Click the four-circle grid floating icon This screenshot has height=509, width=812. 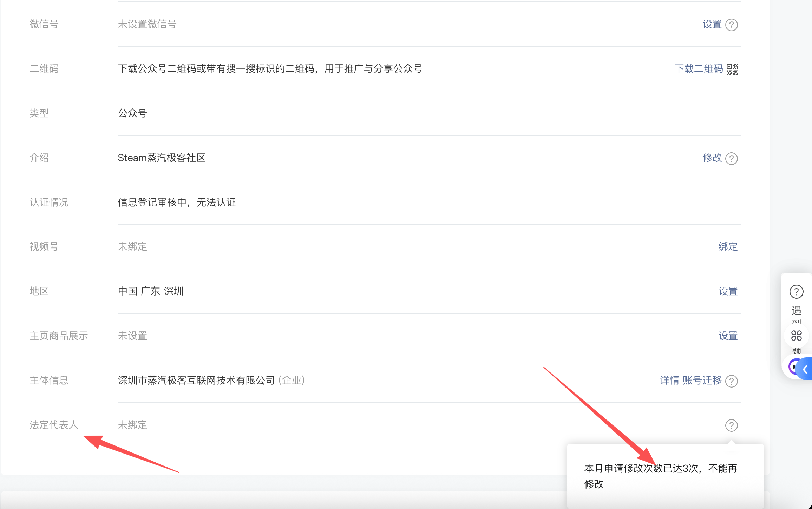796,336
